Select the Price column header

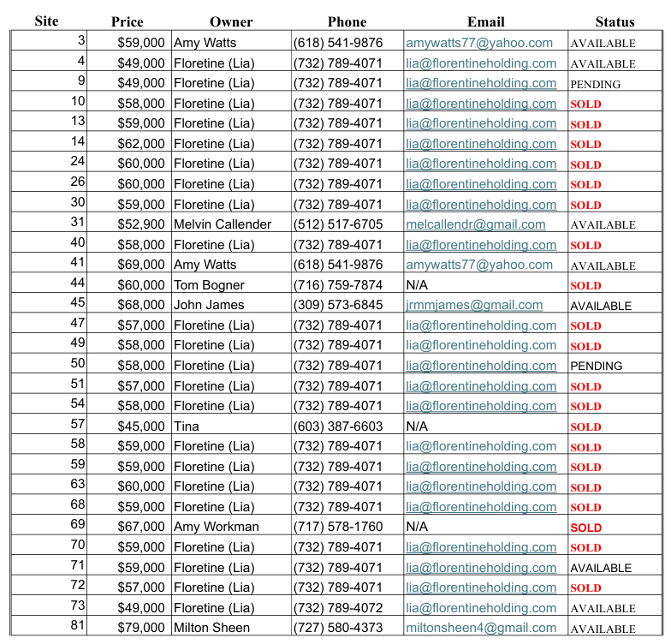(127, 22)
